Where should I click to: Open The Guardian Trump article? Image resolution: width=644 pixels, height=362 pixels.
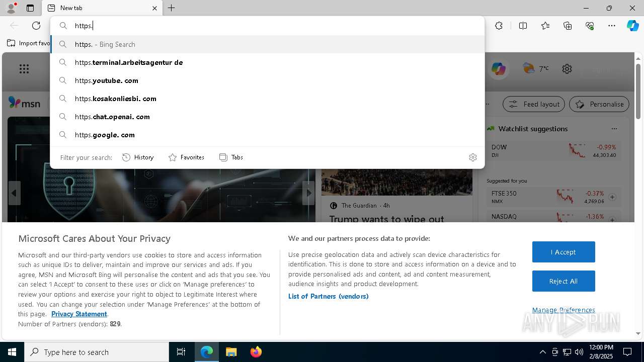click(386, 219)
